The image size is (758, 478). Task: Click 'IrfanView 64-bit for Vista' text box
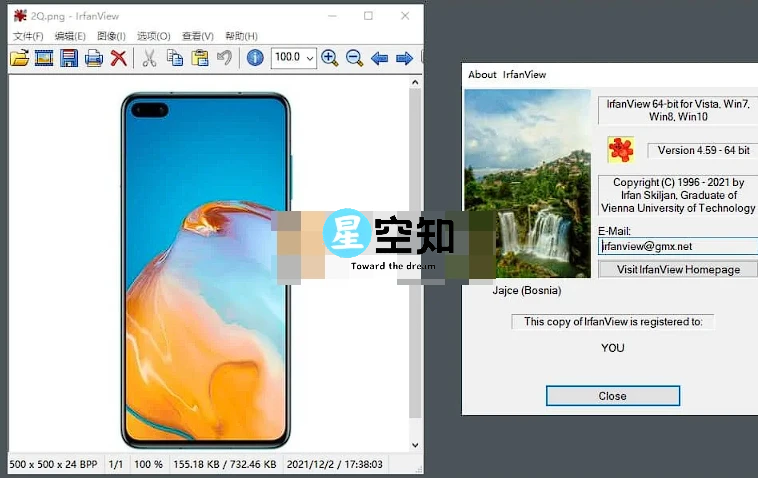678,110
